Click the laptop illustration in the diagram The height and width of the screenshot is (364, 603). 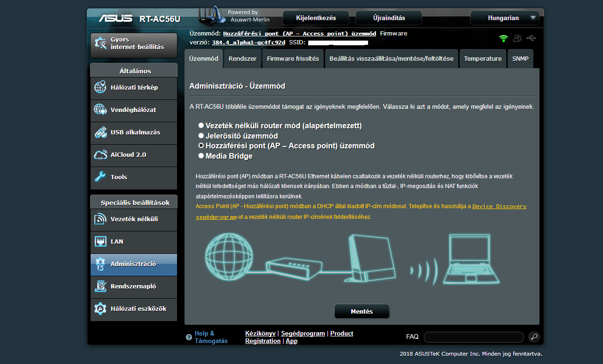tap(471, 259)
